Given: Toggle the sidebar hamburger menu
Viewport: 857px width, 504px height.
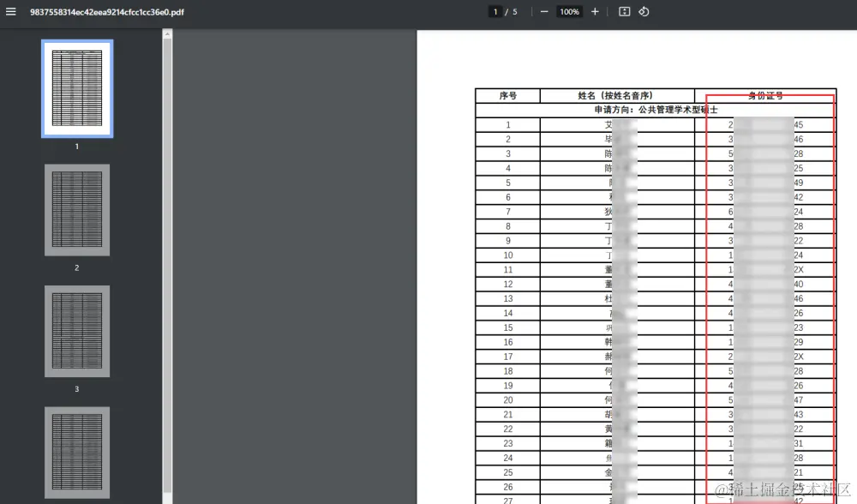Looking at the screenshot, I should (11, 11).
